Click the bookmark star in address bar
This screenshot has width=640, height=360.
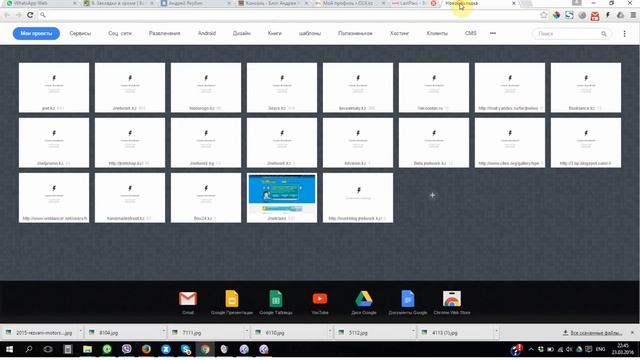pos(544,15)
